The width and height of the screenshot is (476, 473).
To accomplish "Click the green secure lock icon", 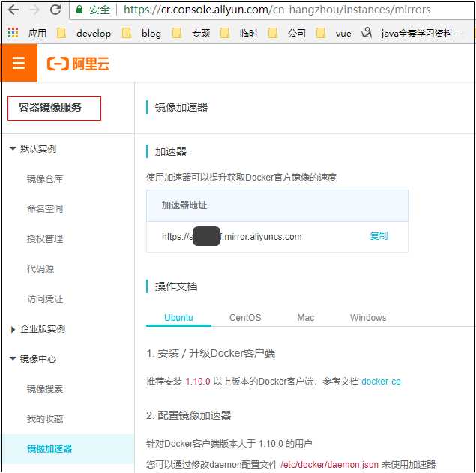I will pyautogui.click(x=79, y=10).
